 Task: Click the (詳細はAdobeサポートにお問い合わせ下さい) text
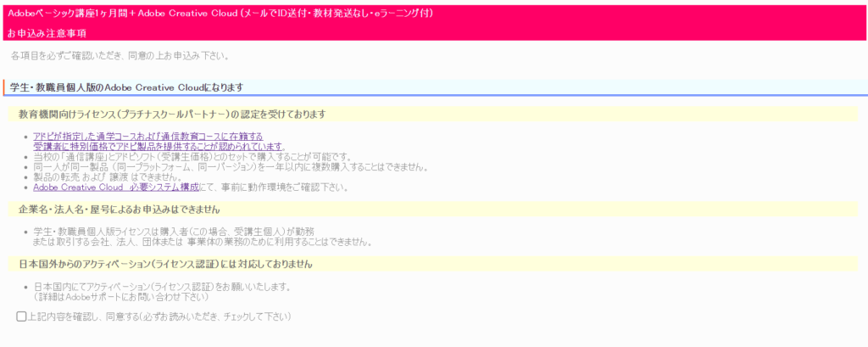click(120, 297)
